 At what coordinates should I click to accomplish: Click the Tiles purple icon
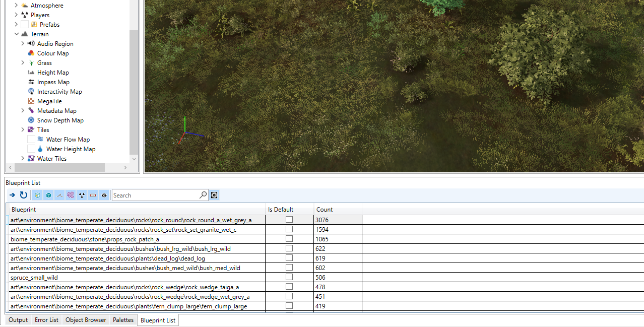(31, 130)
